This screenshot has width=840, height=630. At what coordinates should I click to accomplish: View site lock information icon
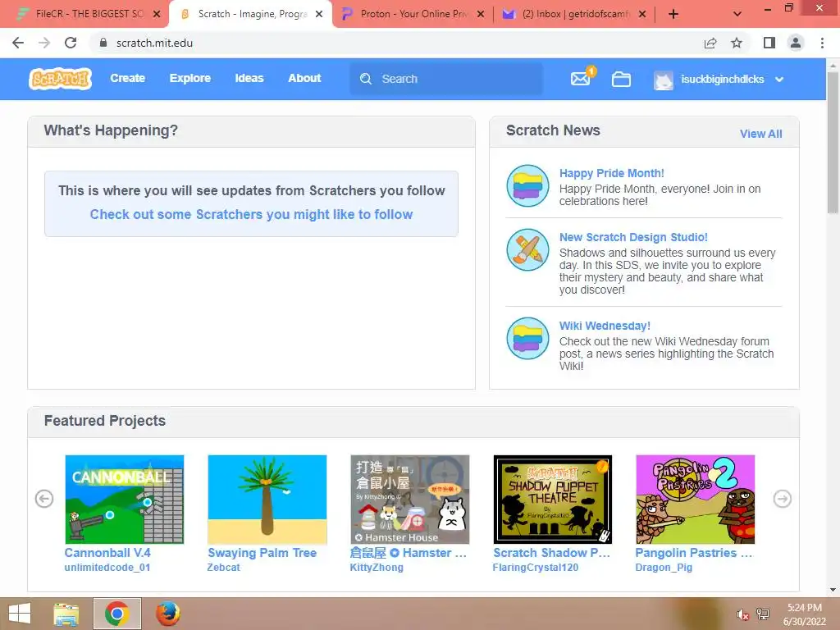[103, 43]
